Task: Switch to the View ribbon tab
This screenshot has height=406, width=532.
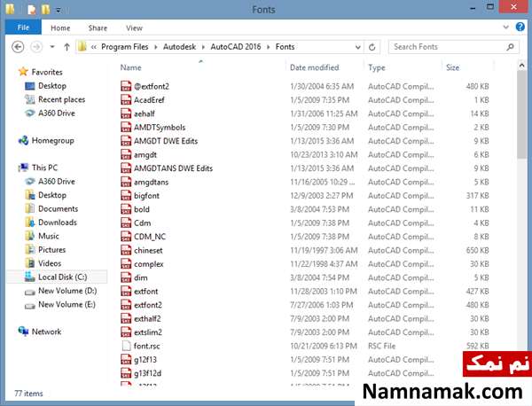Action: (134, 27)
